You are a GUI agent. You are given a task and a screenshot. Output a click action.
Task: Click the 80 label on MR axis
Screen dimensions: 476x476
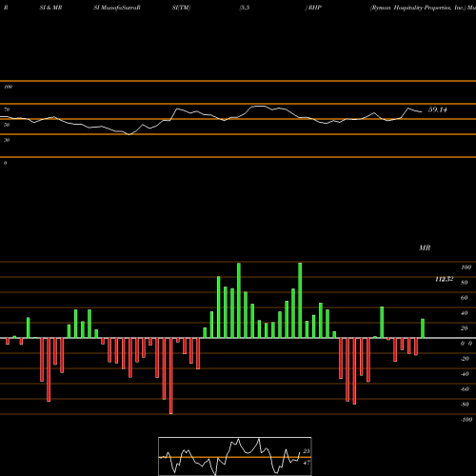coord(465,283)
